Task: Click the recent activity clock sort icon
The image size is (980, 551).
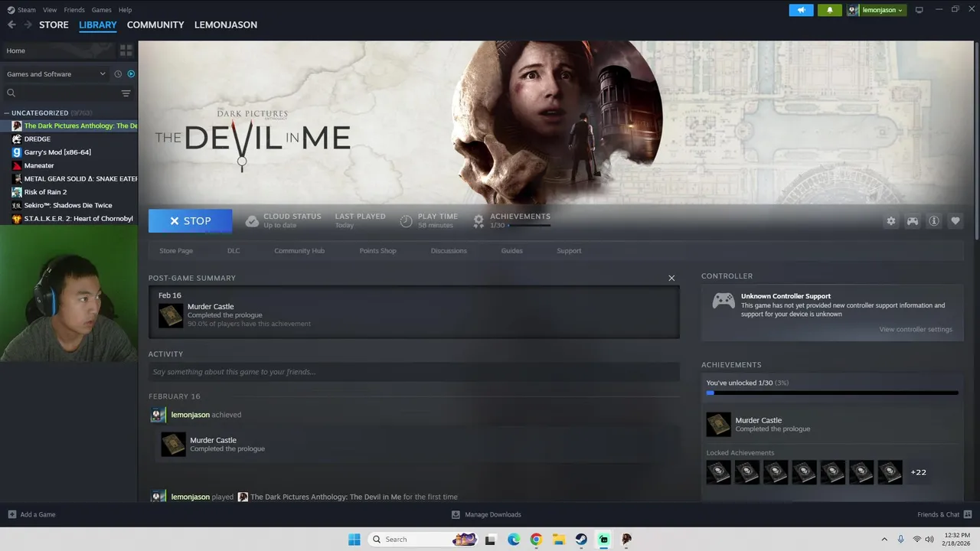Action: (x=118, y=74)
